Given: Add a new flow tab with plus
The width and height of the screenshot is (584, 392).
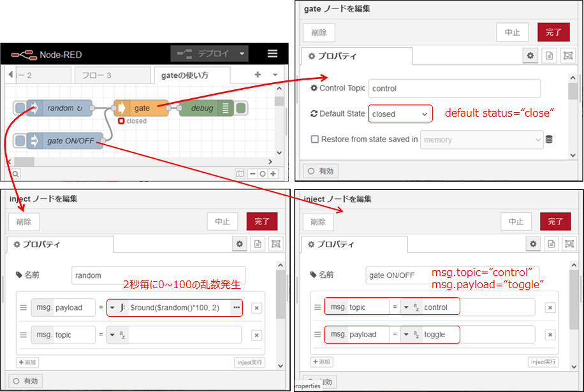Looking at the screenshot, I should pyautogui.click(x=258, y=75).
